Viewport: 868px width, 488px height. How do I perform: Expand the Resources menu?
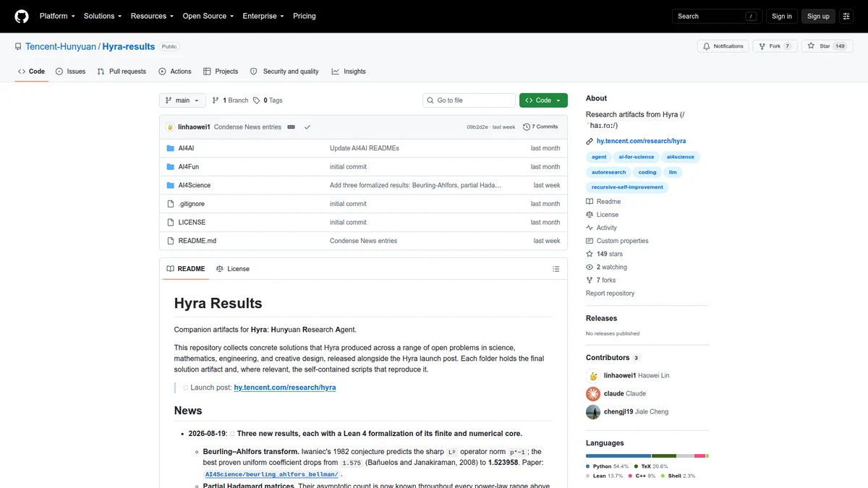pyautogui.click(x=152, y=16)
